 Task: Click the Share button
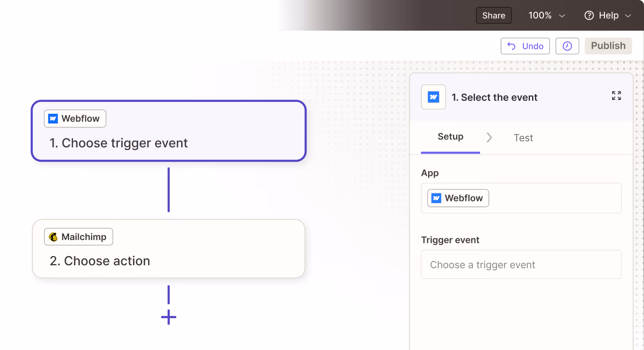(x=493, y=15)
